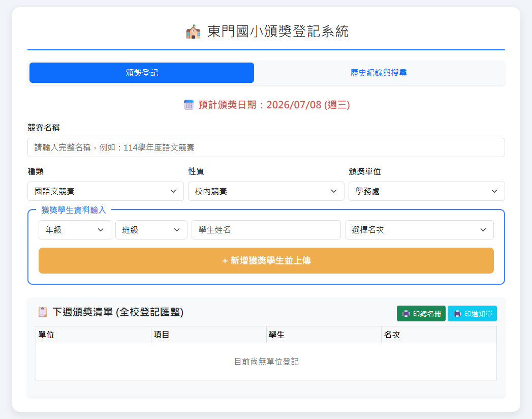Click the 種類 field label
Viewport: 532px width, 419px height.
[x=36, y=171]
